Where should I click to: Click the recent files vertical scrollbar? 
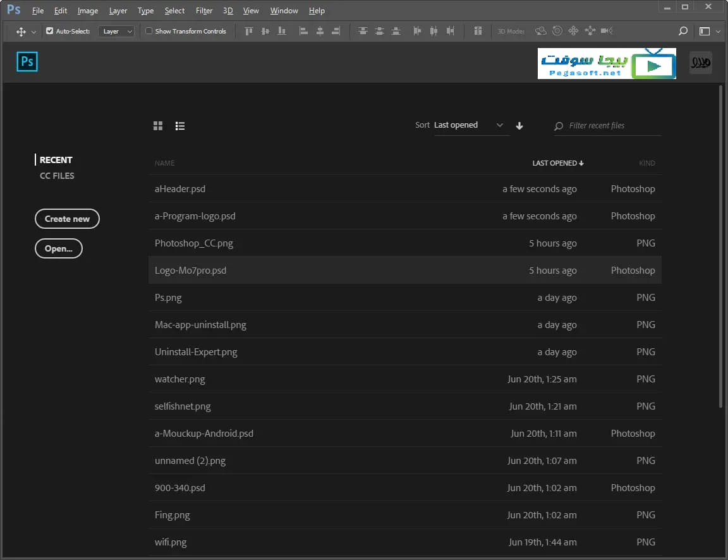(720, 246)
